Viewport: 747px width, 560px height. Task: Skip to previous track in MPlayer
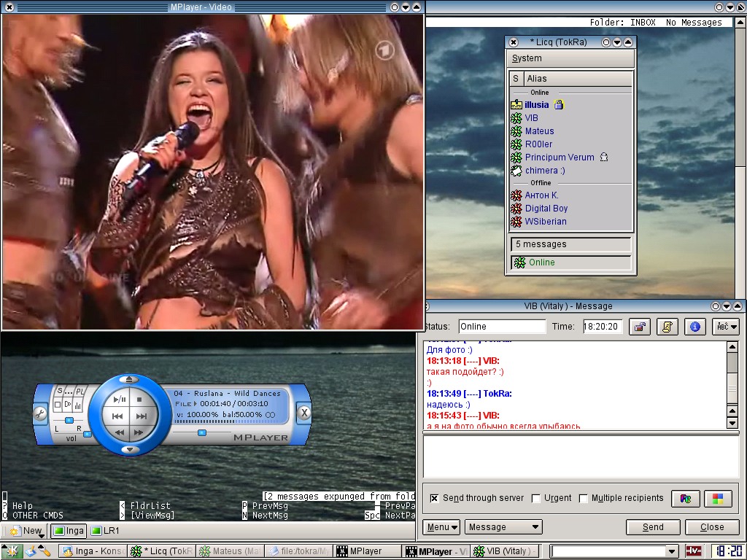coord(117,416)
